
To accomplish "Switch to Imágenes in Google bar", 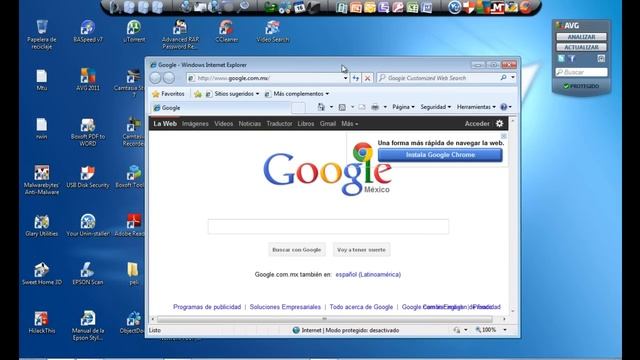I will (x=195, y=123).
